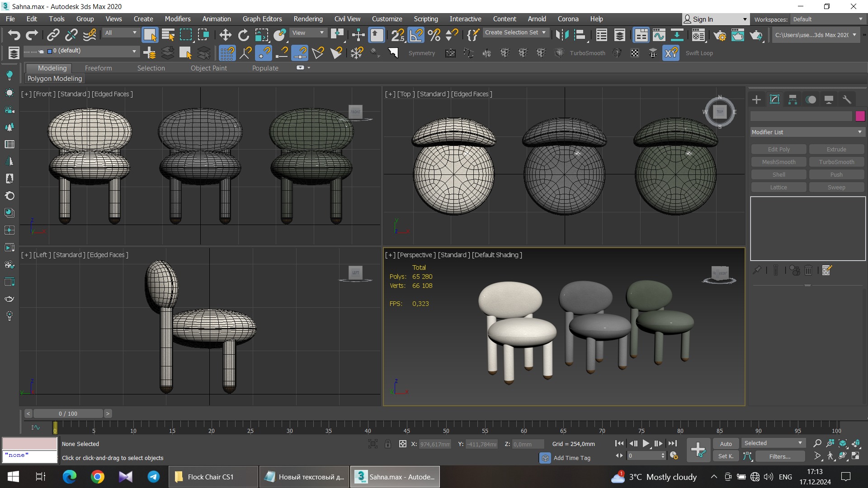This screenshot has height=488, width=868.
Task: Click Zoom Extents All Selected icon
Action: tap(856, 443)
